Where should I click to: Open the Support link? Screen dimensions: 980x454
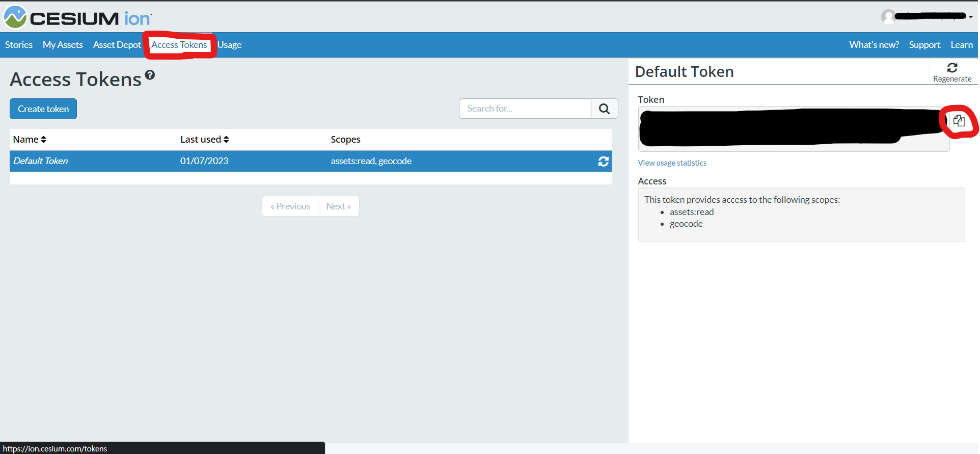pyautogui.click(x=924, y=45)
